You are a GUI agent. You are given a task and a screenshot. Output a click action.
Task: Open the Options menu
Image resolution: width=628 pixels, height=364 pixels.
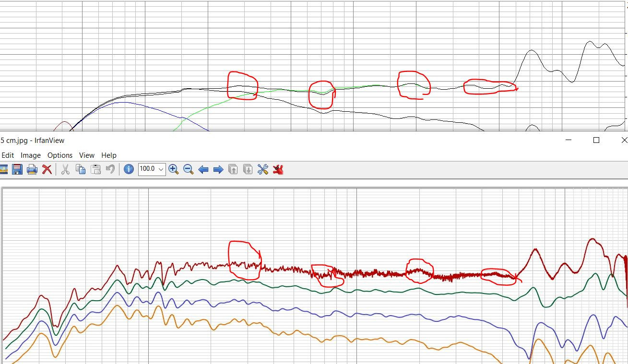(60, 155)
